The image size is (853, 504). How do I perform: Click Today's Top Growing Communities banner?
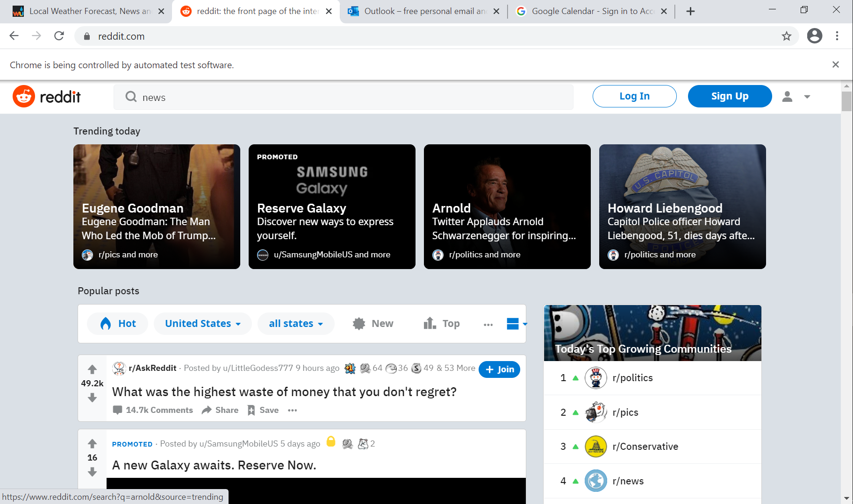pos(652,333)
